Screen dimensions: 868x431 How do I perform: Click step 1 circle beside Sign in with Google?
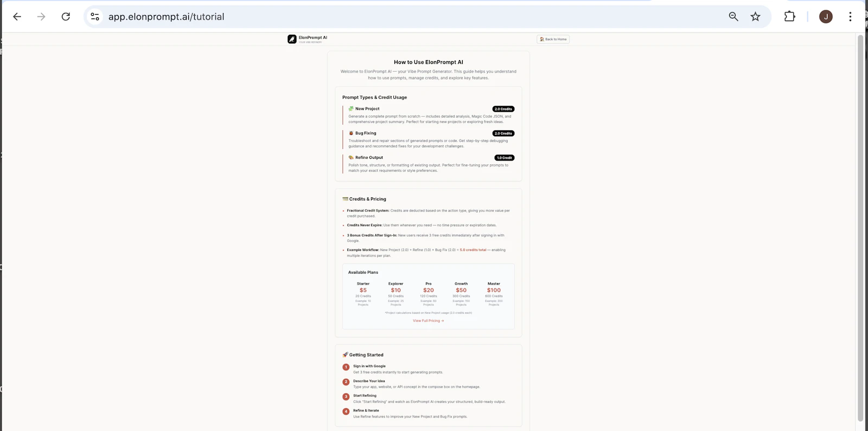(346, 367)
